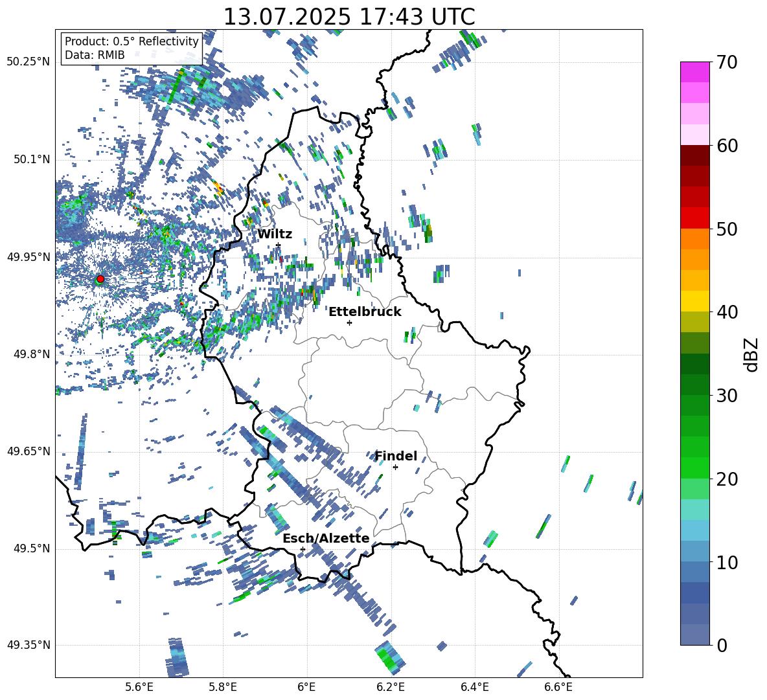767x700 pixels.
Task: Click the title '13.07.2025 17:43 UTC'
Action: pyautogui.click(x=349, y=17)
